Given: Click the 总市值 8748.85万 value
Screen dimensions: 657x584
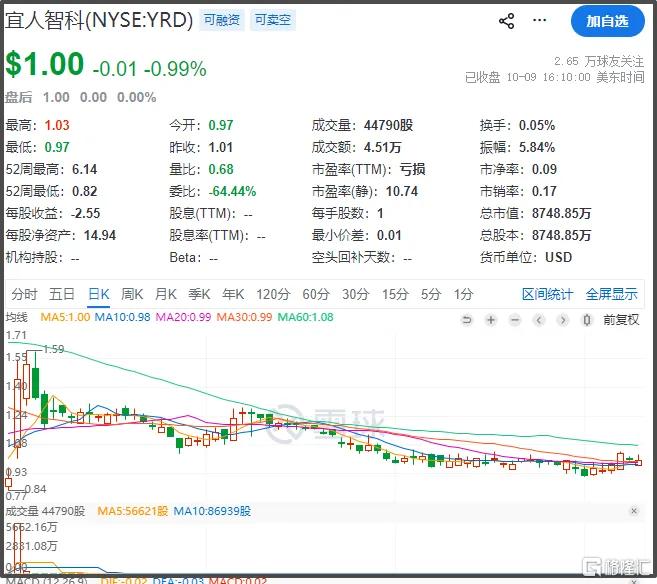Looking at the screenshot, I should pyautogui.click(x=561, y=213).
